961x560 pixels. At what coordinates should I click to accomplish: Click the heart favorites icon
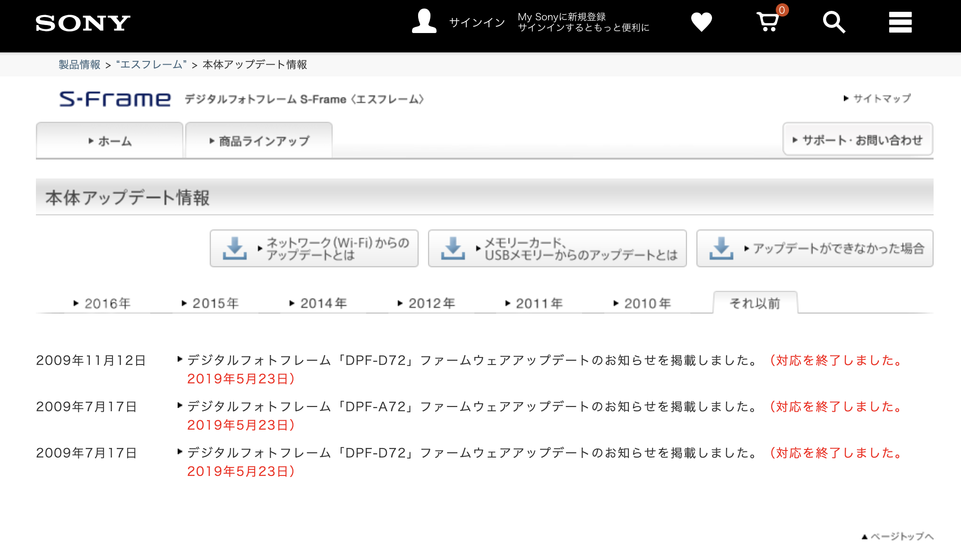[702, 21]
